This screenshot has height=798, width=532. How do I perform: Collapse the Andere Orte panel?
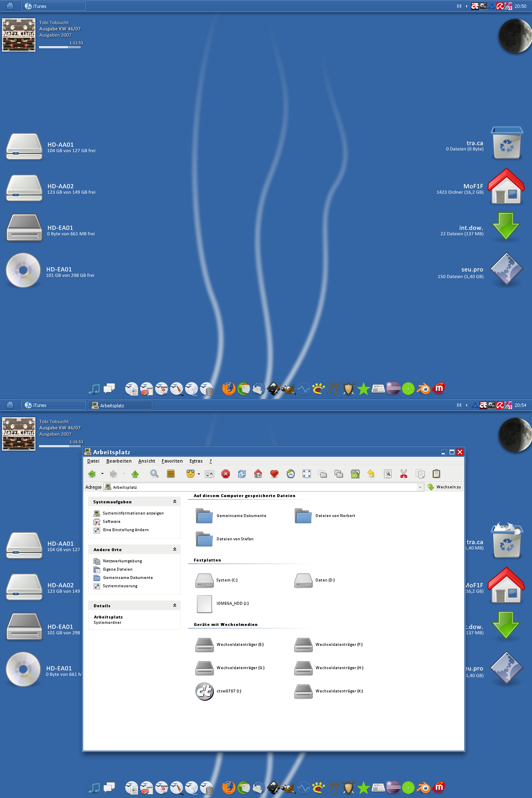175,549
